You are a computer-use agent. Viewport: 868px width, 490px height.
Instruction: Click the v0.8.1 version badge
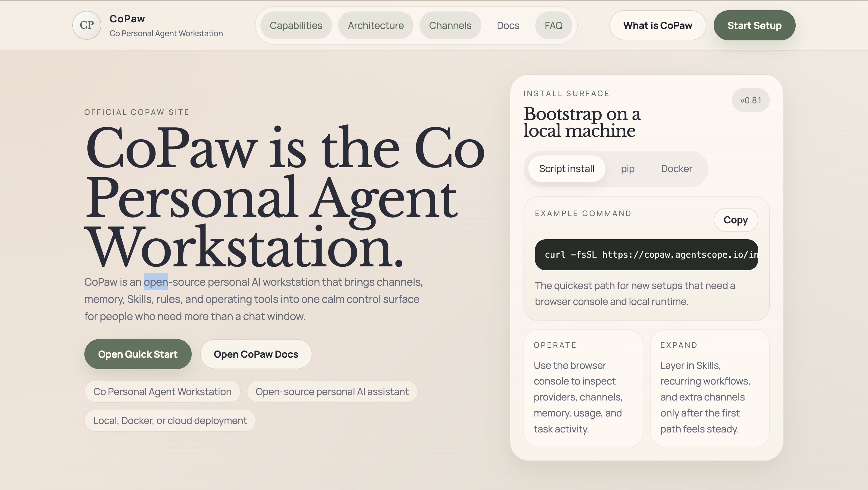(750, 100)
